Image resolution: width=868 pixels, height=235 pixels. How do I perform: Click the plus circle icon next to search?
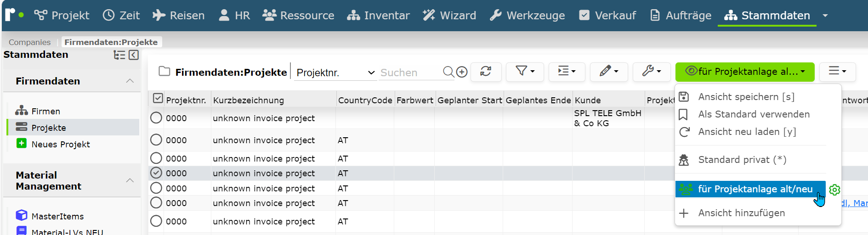[x=462, y=72]
